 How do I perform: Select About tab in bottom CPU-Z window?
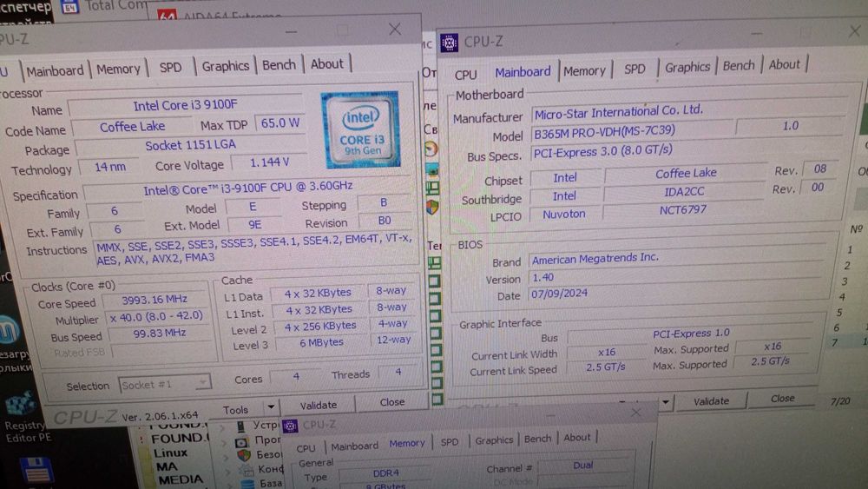[576, 438]
